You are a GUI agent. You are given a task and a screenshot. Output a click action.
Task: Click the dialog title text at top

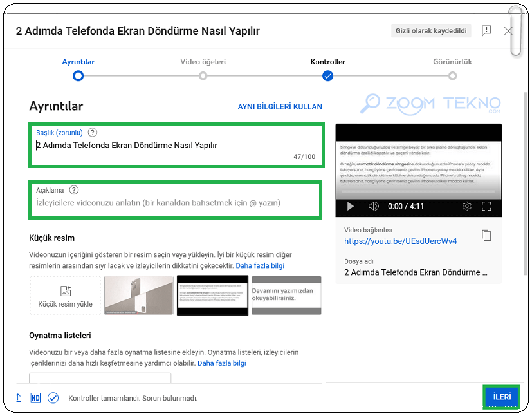pos(138,31)
